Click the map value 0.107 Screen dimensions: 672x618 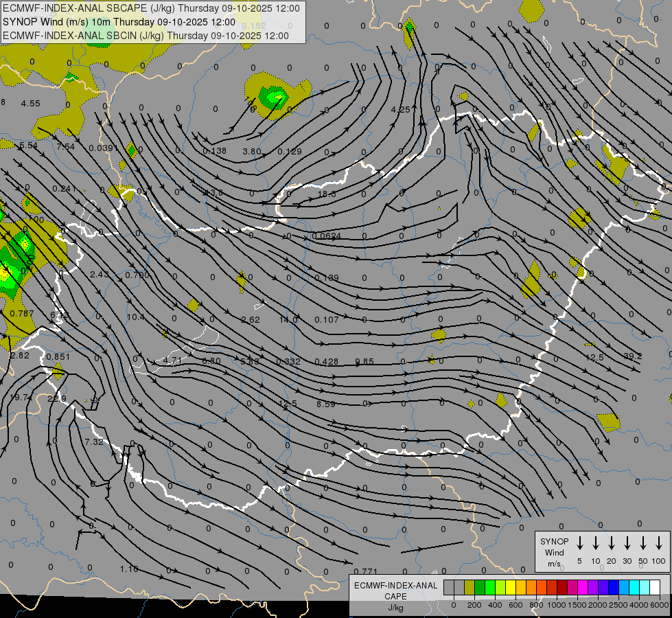point(327,319)
